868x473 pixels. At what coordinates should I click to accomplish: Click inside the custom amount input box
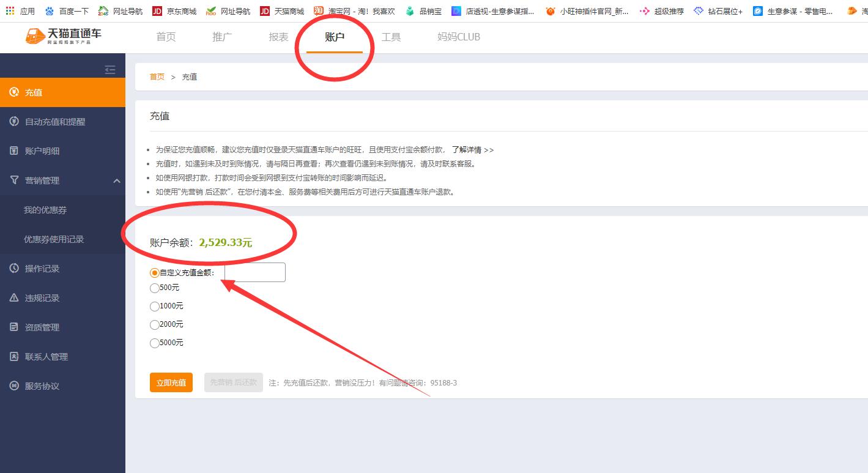click(254, 272)
